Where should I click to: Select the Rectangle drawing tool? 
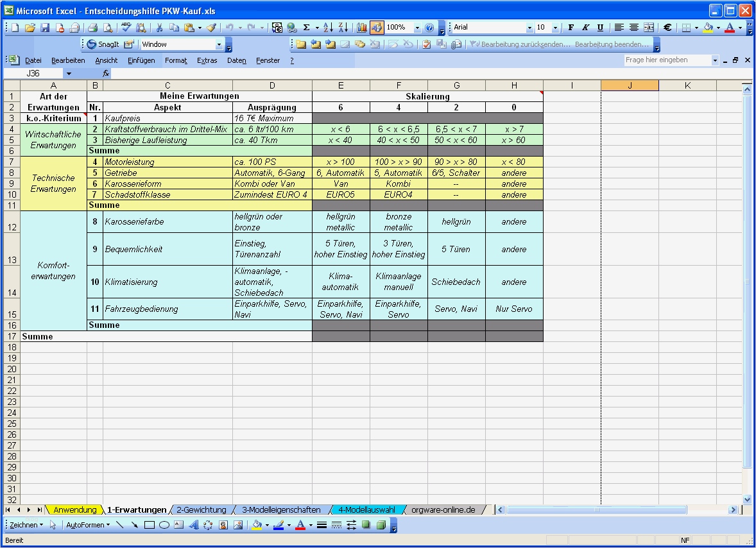point(149,525)
